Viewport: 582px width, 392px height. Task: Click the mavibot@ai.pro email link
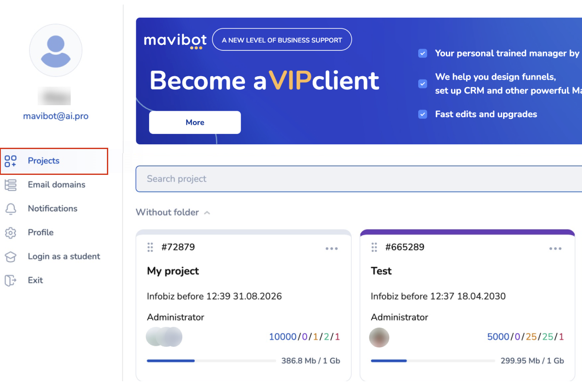click(56, 116)
